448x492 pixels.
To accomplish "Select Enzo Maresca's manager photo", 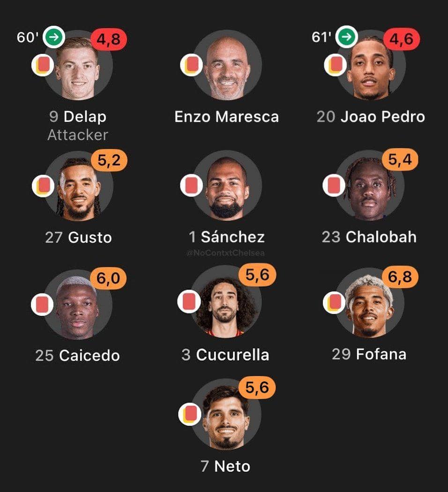I will [x=227, y=67].
